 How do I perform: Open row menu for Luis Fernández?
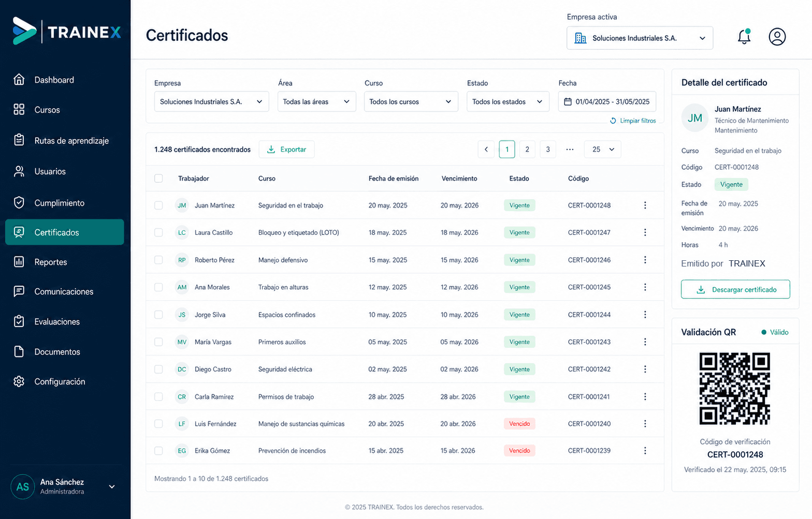[645, 424]
